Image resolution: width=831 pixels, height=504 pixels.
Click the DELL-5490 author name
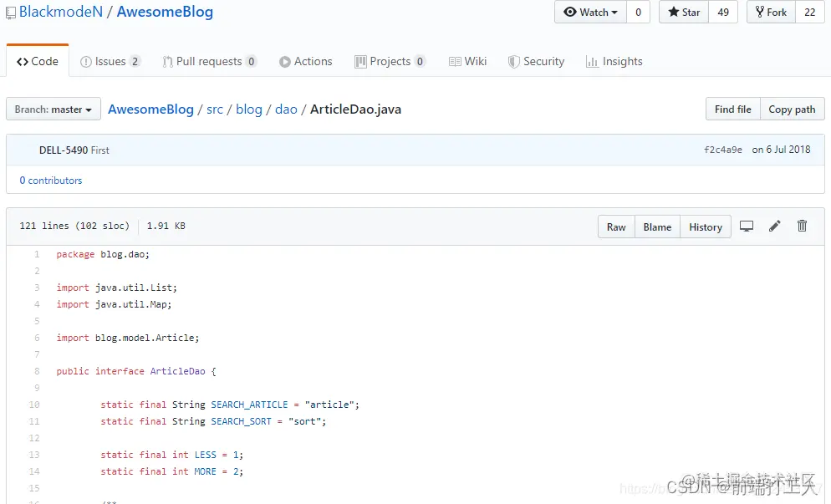(63, 150)
